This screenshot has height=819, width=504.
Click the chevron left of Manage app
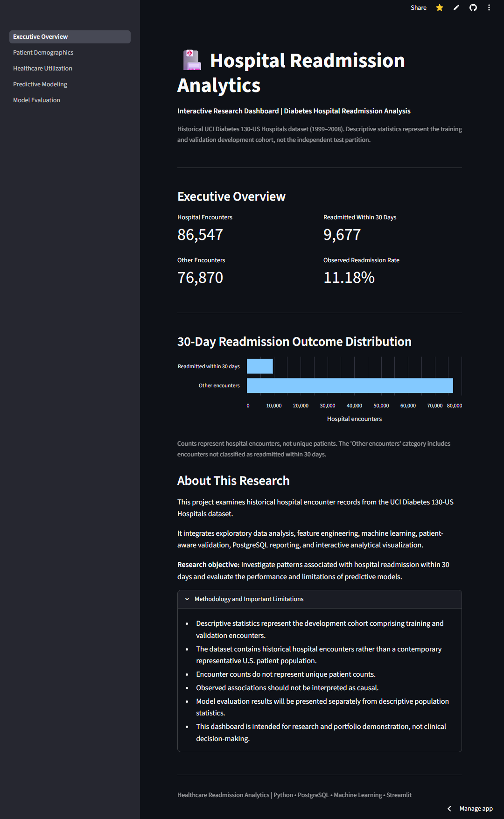point(449,809)
